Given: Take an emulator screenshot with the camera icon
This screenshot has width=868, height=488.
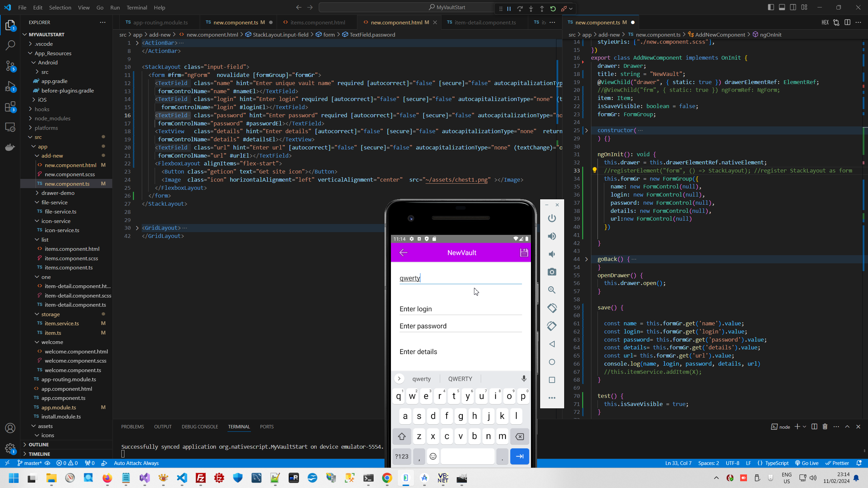Looking at the screenshot, I should point(552,272).
